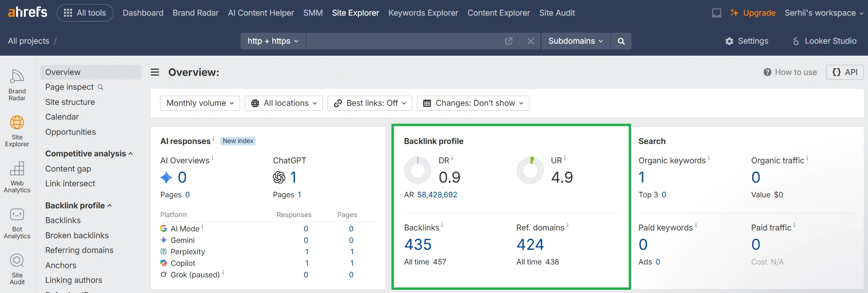
Task: Select Calendar in the sidebar
Action: [x=62, y=117]
